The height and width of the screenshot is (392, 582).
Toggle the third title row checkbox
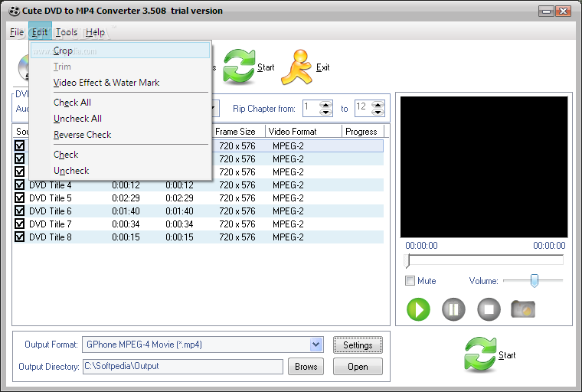[20, 171]
